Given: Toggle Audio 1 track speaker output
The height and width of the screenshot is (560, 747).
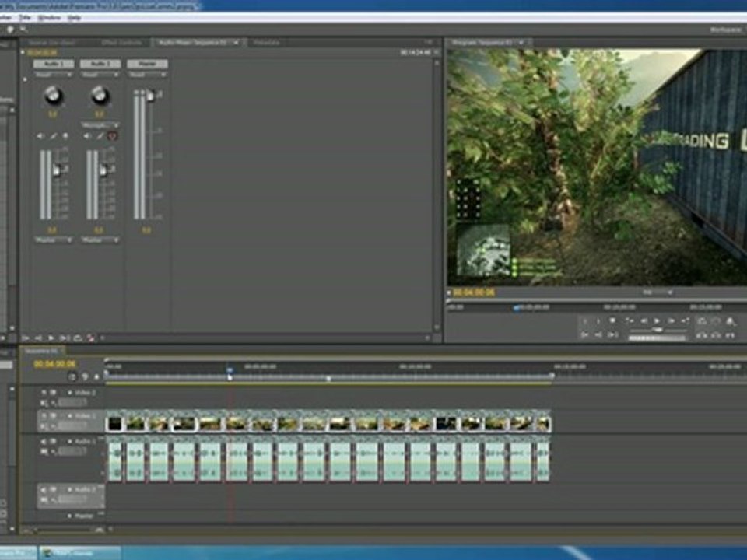Looking at the screenshot, I should tap(44, 442).
